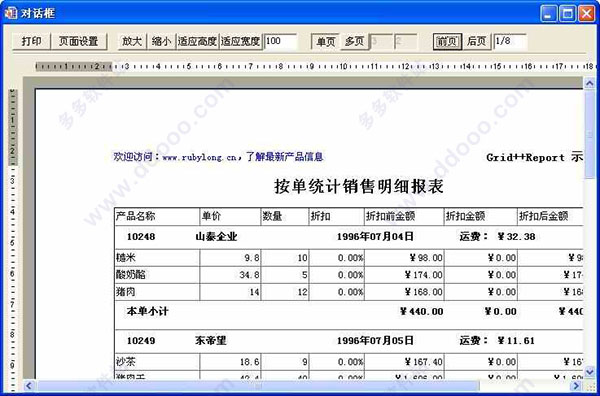
Task: Close the dialog window
Action: pos(586,14)
